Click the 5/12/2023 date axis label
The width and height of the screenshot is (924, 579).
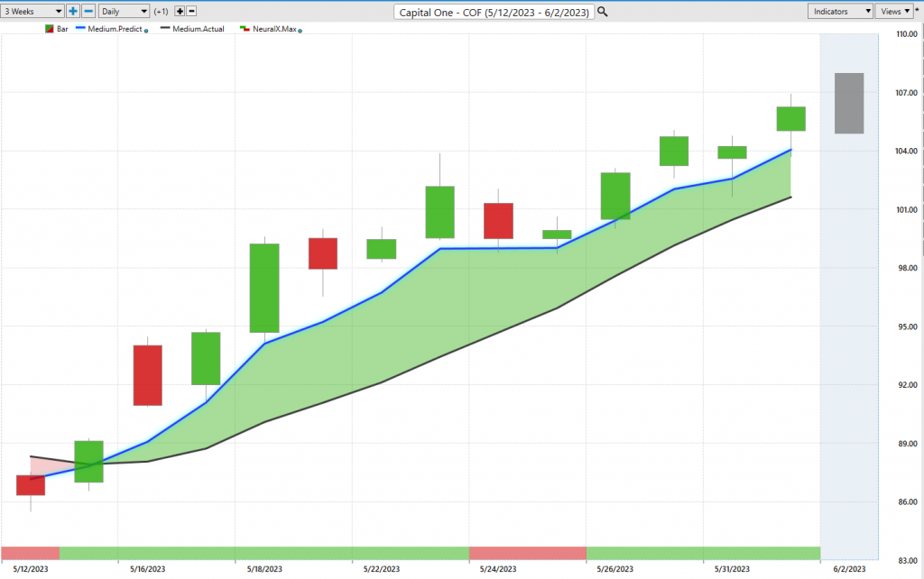click(x=31, y=569)
